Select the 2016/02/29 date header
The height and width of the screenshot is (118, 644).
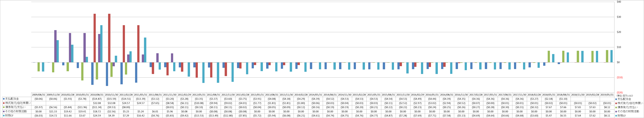418,95
